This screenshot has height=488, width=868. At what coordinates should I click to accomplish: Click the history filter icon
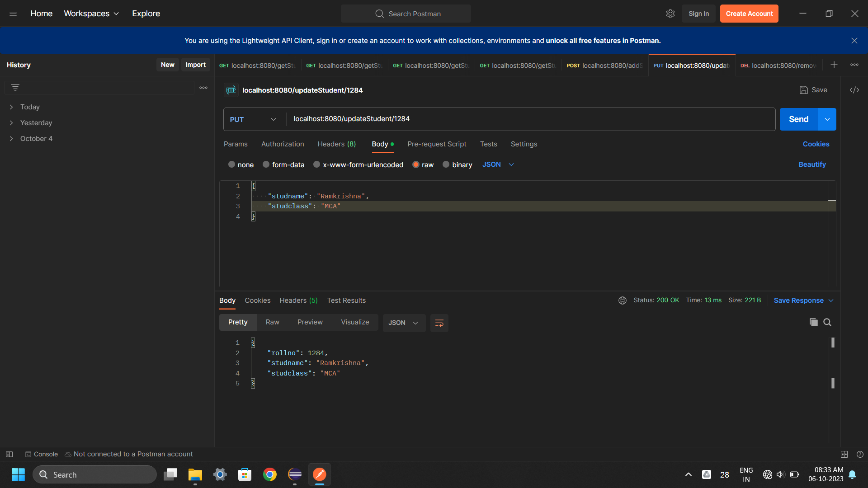pyautogui.click(x=15, y=88)
